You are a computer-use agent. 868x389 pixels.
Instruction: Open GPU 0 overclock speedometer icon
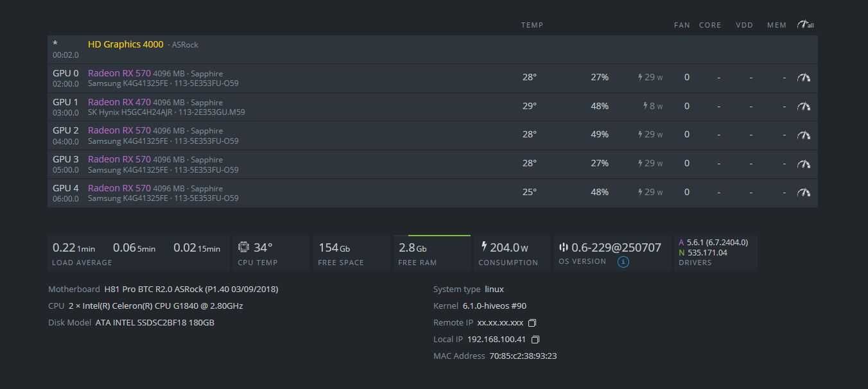click(804, 78)
